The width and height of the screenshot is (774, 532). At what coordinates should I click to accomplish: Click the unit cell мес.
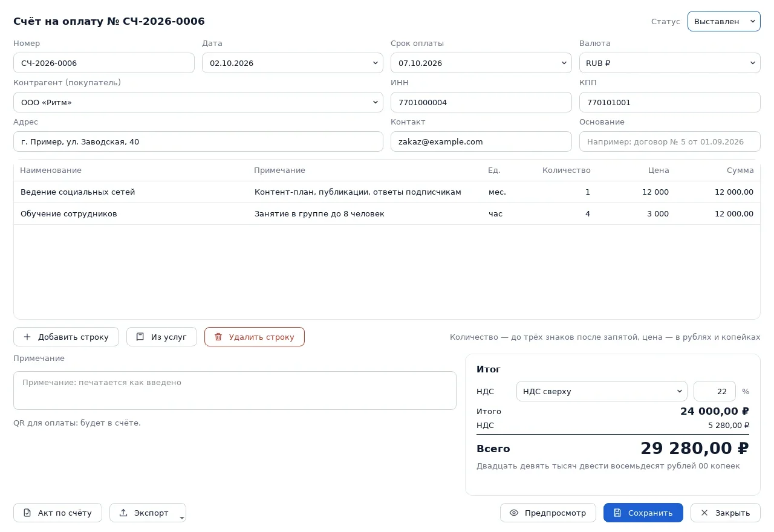point(497,192)
